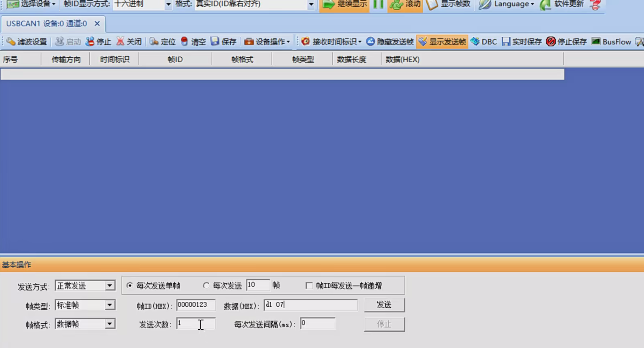This screenshot has width=644, height=348.
Task: Select 每次发送单帧 radio button
Action: tap(130, 285)
